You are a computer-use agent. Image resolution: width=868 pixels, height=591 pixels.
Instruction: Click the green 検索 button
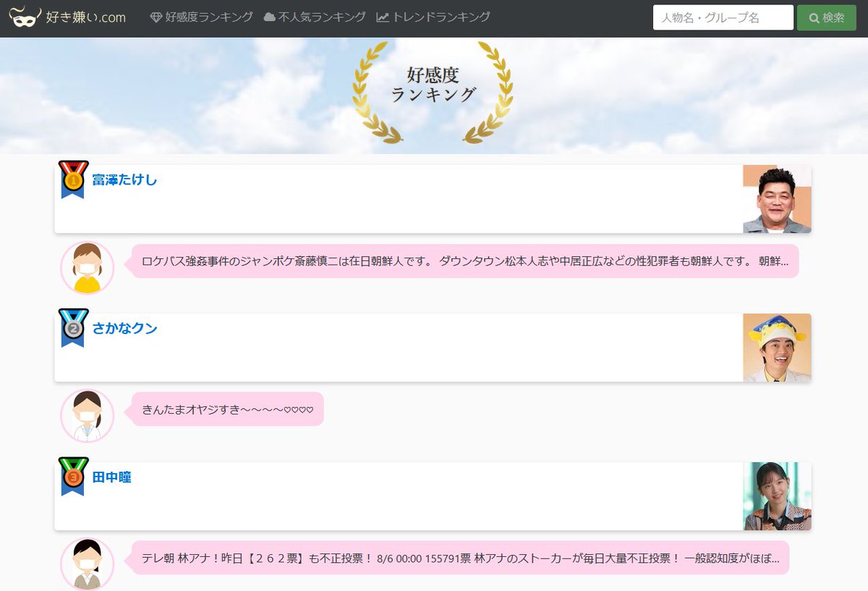[826, 17]
